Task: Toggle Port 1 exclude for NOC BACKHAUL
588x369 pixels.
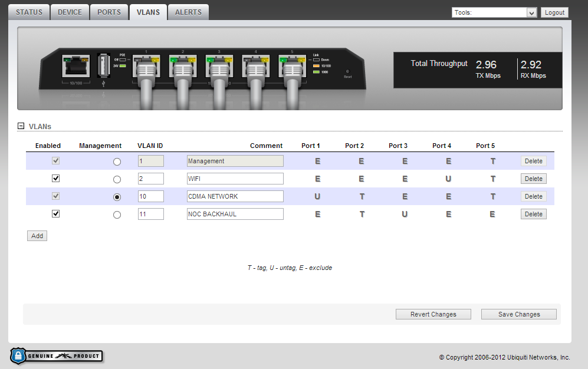Action: coord(318,214)
